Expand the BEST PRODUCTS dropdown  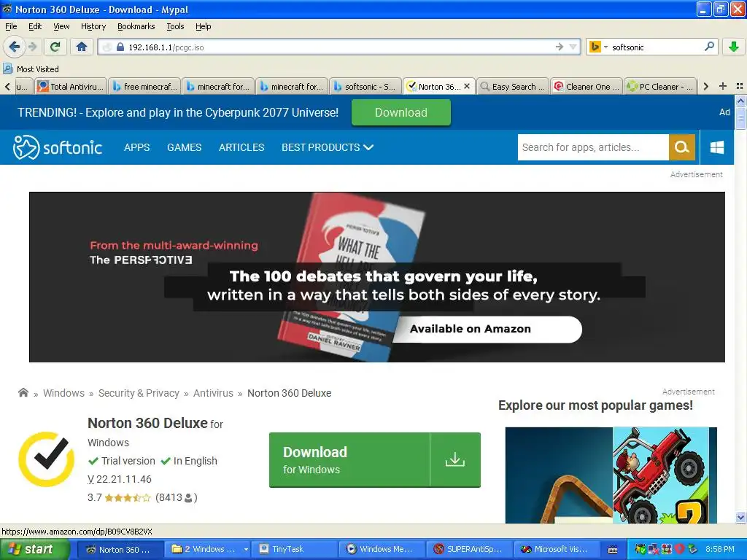coord(328,147)
